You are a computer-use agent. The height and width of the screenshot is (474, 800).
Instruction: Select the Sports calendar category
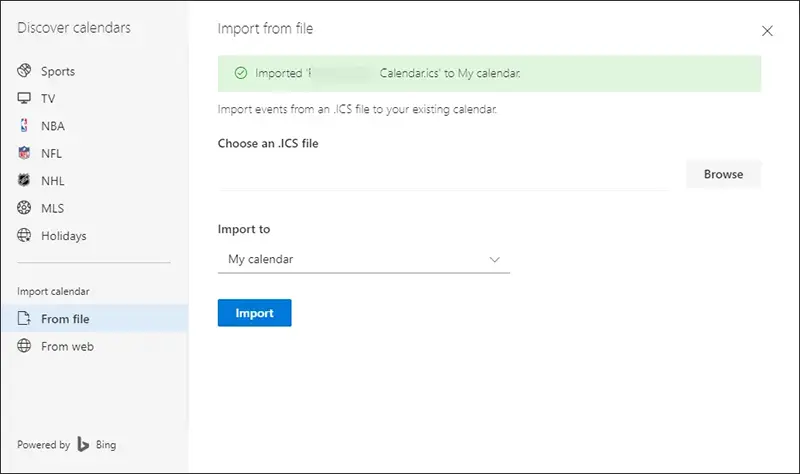tap(58, 71)
